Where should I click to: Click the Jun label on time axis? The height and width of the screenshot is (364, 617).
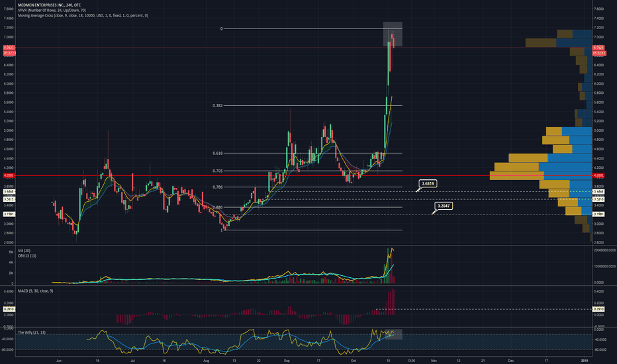[x=59, y=361]
